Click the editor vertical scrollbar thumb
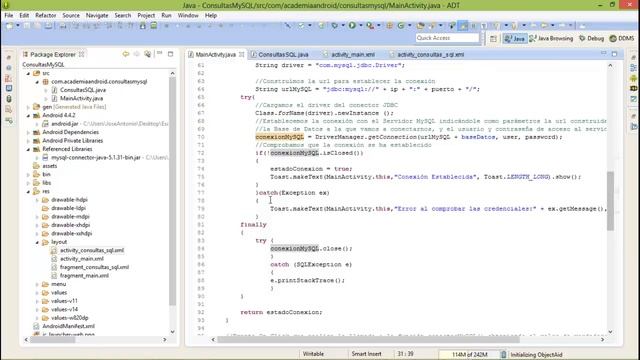 [x=610, y=200]
